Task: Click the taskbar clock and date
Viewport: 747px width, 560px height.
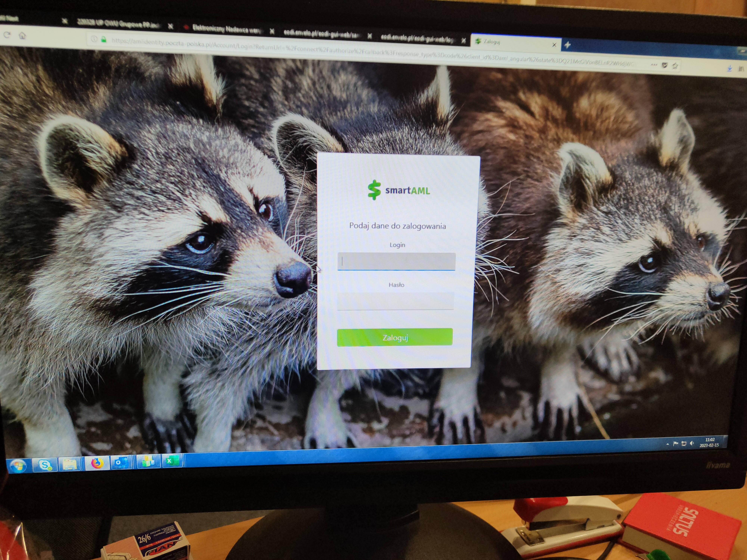Action: (709, 442)
